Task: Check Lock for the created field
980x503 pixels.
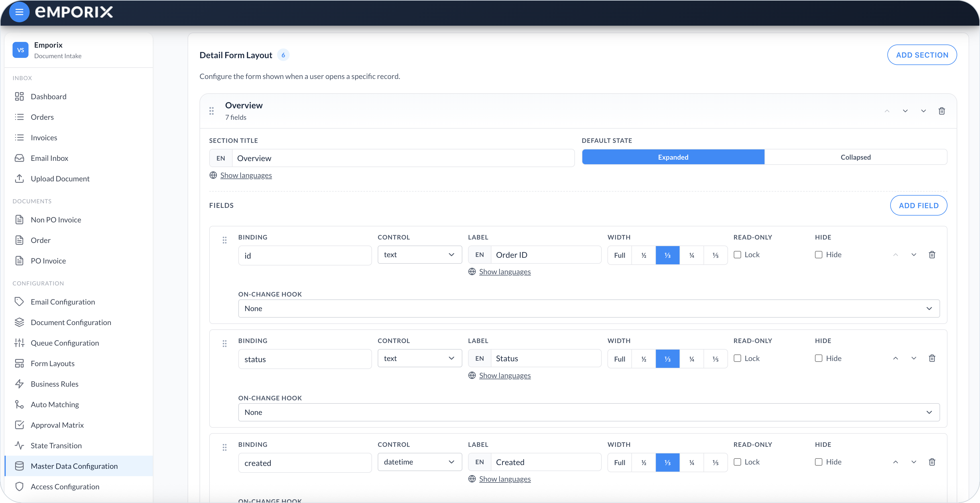Action: tap(737, 462)
